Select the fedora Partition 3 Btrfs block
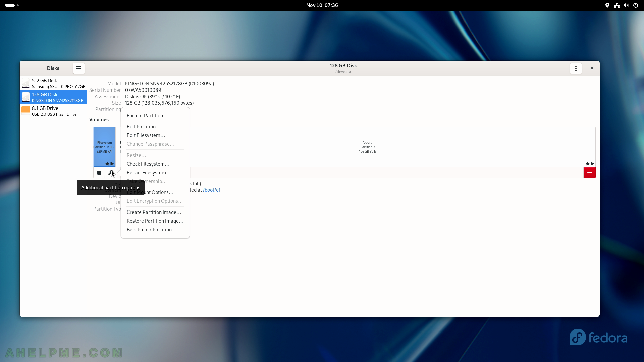The width and height of the screenshot is (644, 362). 368,147
